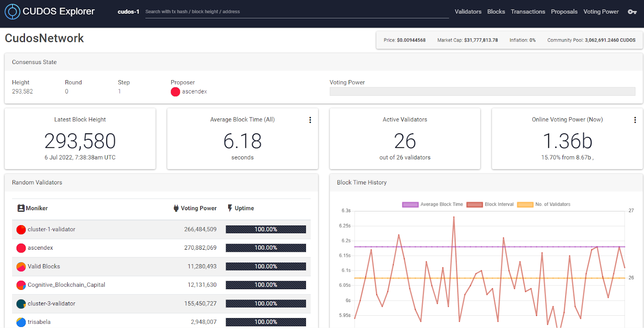The height and width of the screenshot is (329, 644).
Task: Open cluster-1-validator validator link
Action: [x=52, y=230]
